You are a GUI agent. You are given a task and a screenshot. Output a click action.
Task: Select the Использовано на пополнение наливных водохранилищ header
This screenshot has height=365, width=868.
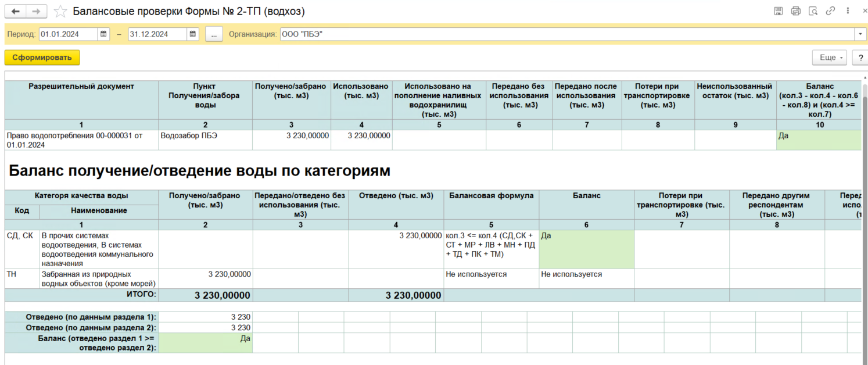pos(439,100)
